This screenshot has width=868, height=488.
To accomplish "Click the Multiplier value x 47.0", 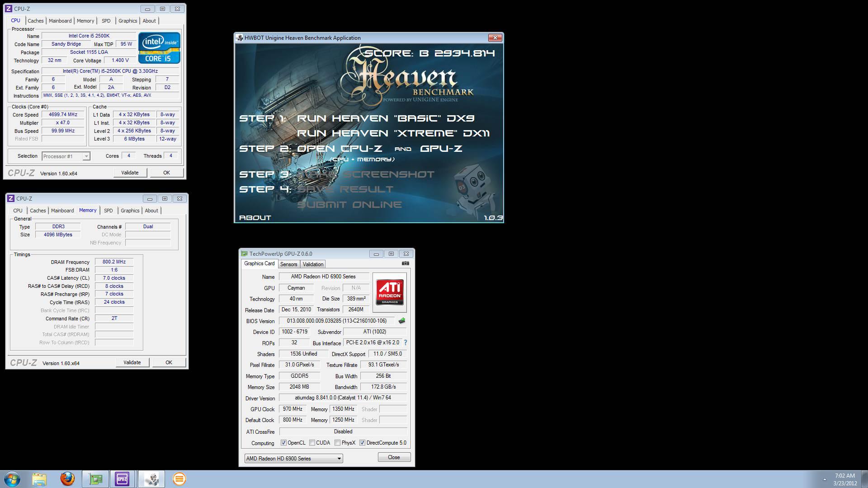I will [x=63, y=123].
